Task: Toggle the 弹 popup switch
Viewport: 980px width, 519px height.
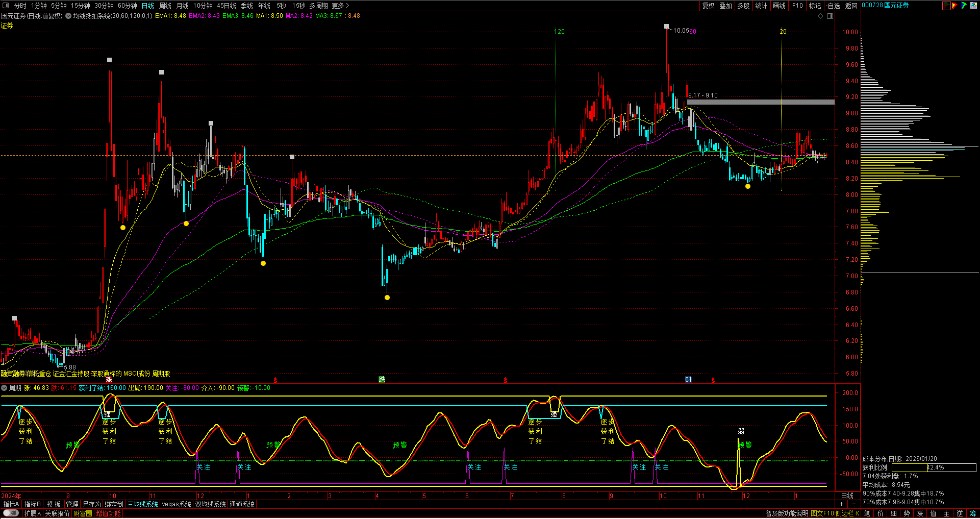Action: click(11, 513)
